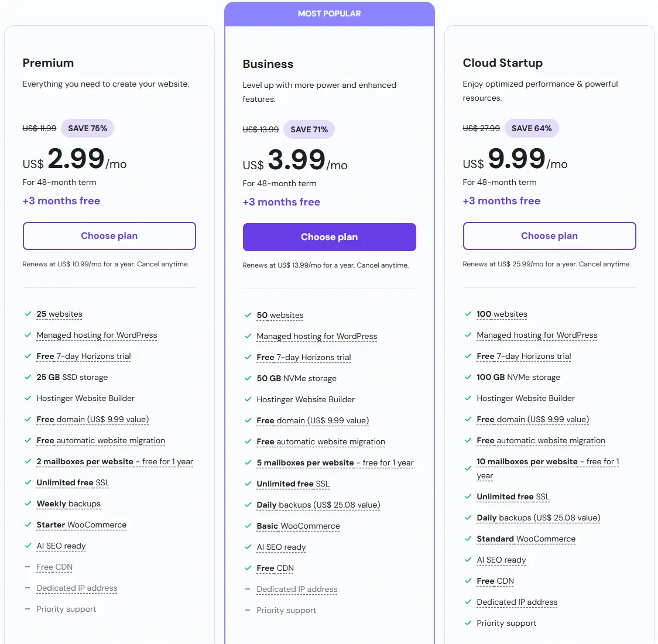Click the MOST POPULAR banner

[330, 14]
